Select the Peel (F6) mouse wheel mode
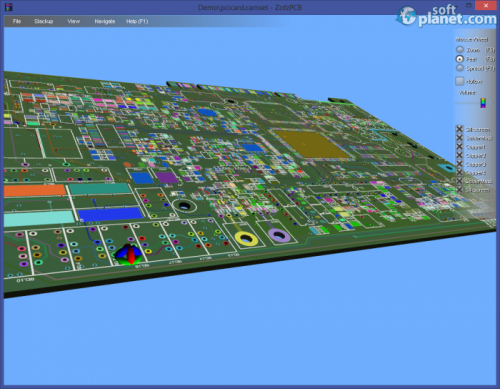Viewport: 500px width, 389px height. 460,59
